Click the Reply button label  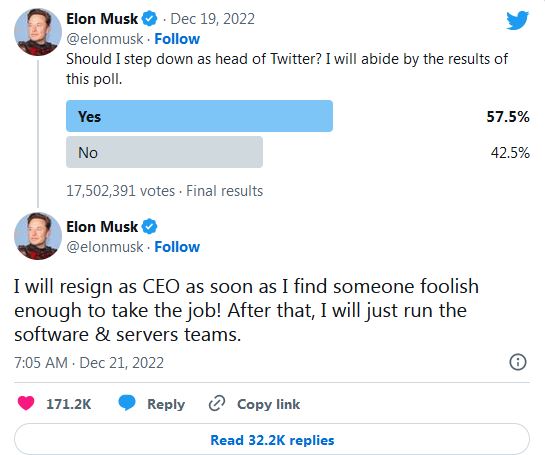point(166,404)
